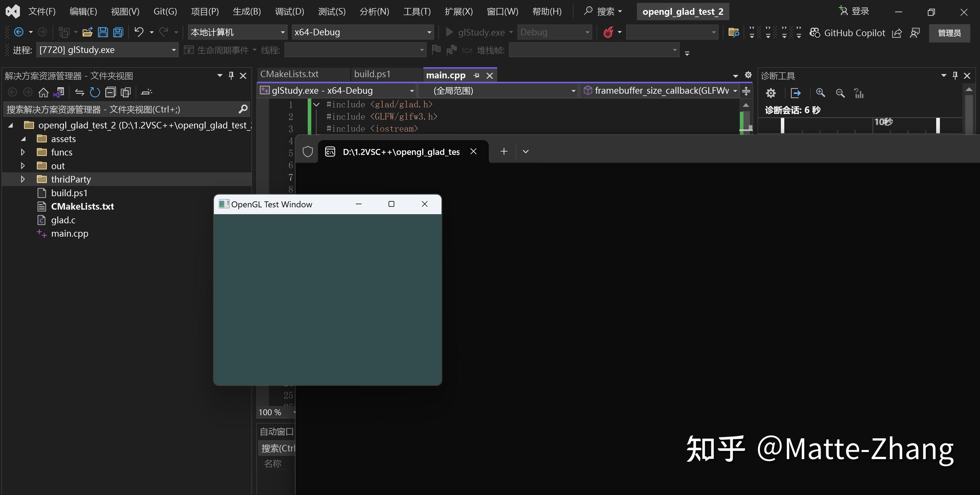Open the search icon in Solution Explorer

click(x=242, y=109)
